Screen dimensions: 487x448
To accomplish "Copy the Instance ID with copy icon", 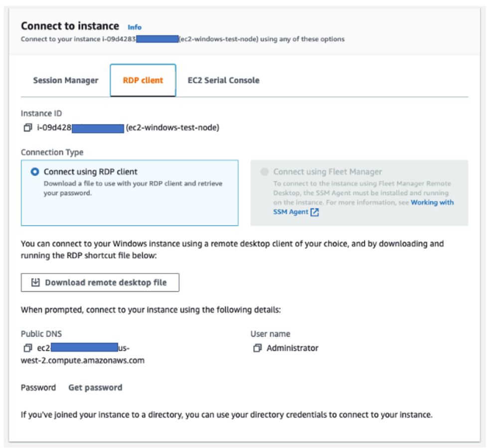I will pos(27,128).
